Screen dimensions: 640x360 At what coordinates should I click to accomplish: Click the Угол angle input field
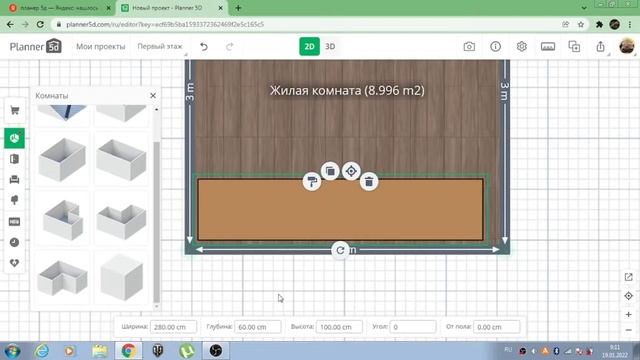pos(413,327)
